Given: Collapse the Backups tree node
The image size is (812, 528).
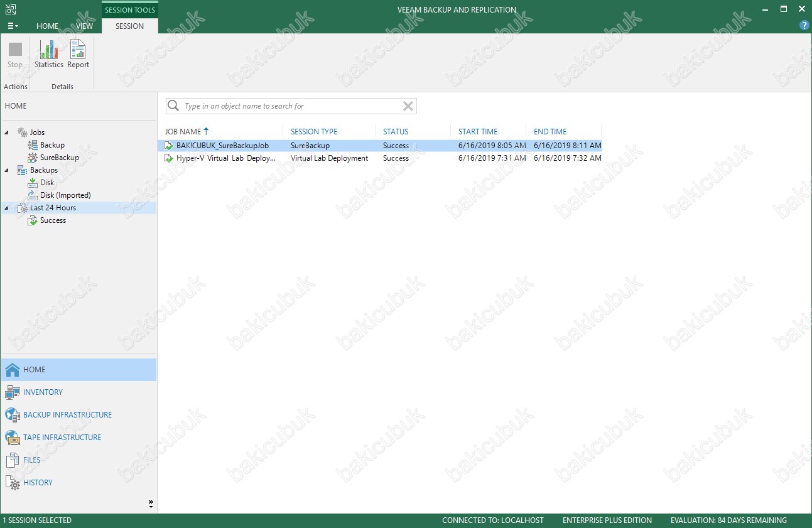Looking at the screenshot, I should point(7,170).
